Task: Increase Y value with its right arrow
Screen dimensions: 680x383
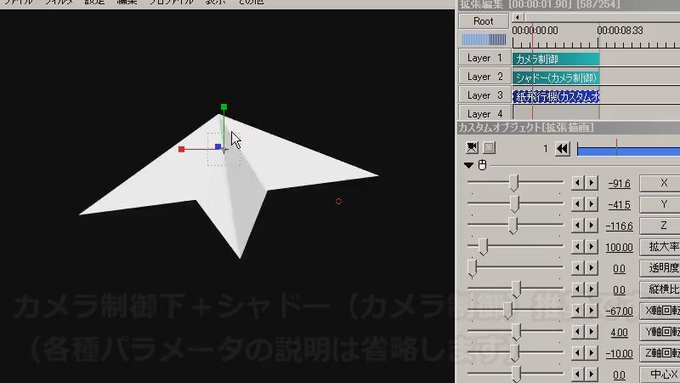Action: click(592, 204)
